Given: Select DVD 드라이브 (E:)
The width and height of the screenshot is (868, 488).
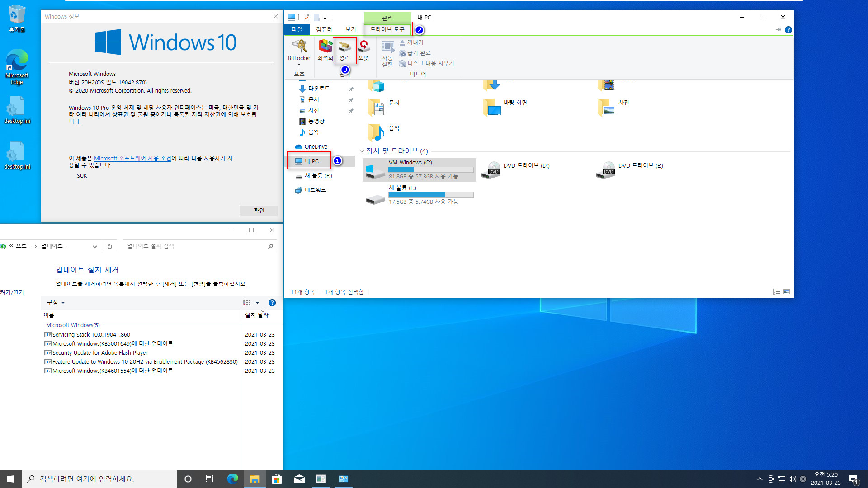Looking at the screenshot, I should pos(630,170).
